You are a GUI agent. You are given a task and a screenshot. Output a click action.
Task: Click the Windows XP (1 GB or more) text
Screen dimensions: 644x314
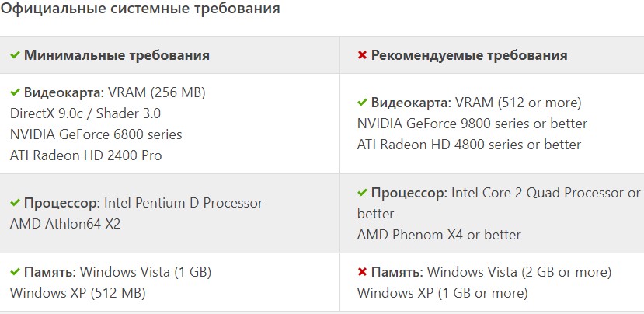[442, 293]
